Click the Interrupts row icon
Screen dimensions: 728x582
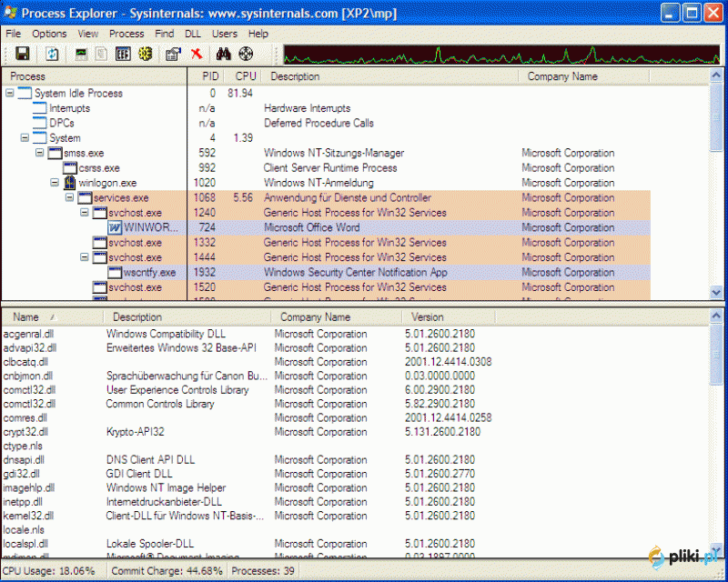tap(40, 108)
